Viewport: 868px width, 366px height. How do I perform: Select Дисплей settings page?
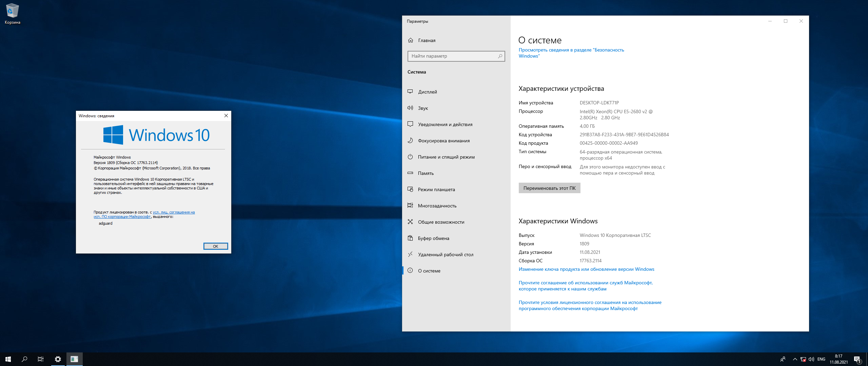pos(456,92)
